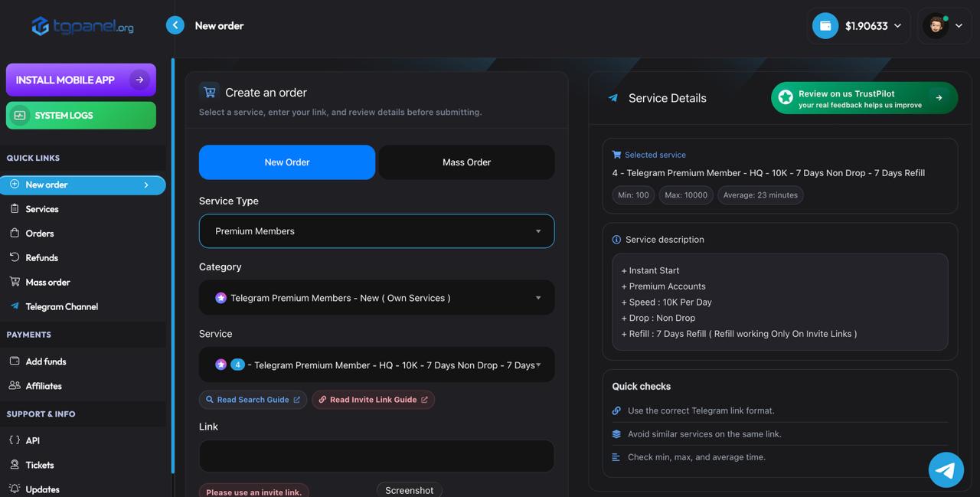Click the Screenshot button
980x497 pixels.
point(409,490)
